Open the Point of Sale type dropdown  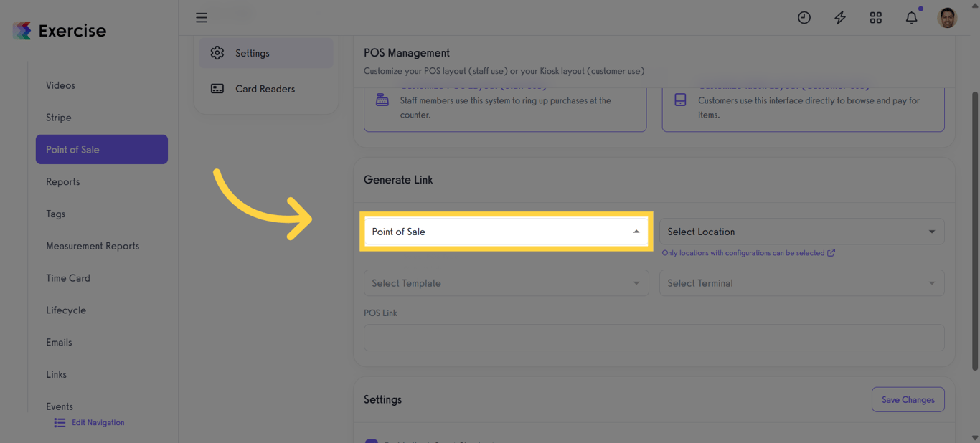(506, 232)
